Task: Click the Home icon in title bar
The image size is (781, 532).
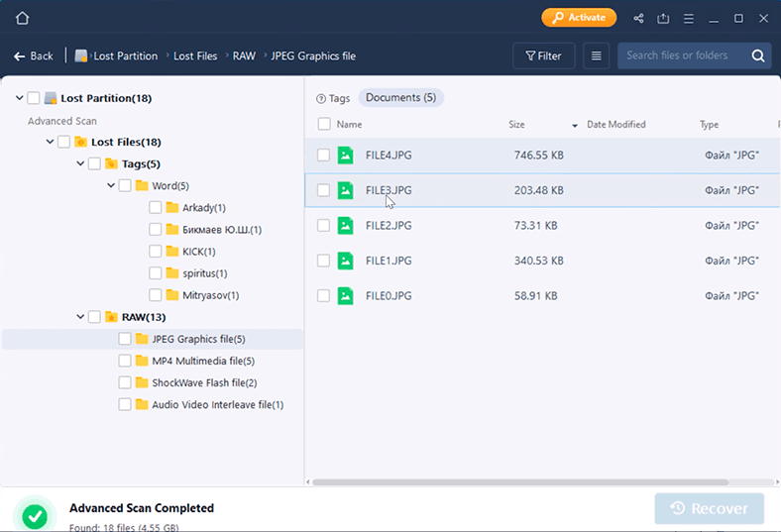Action: click(22, 18)
